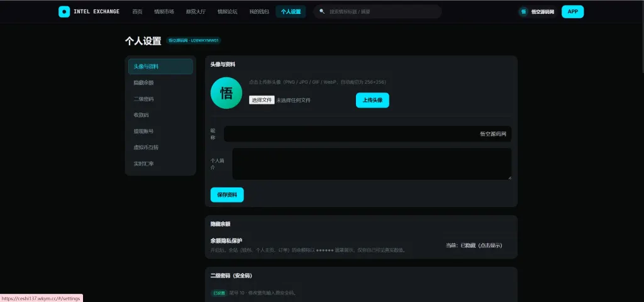This screenshot has height=302, width=644.
Task: Select 提现账号 in the settings sidebar
Action: click(160, 131)
